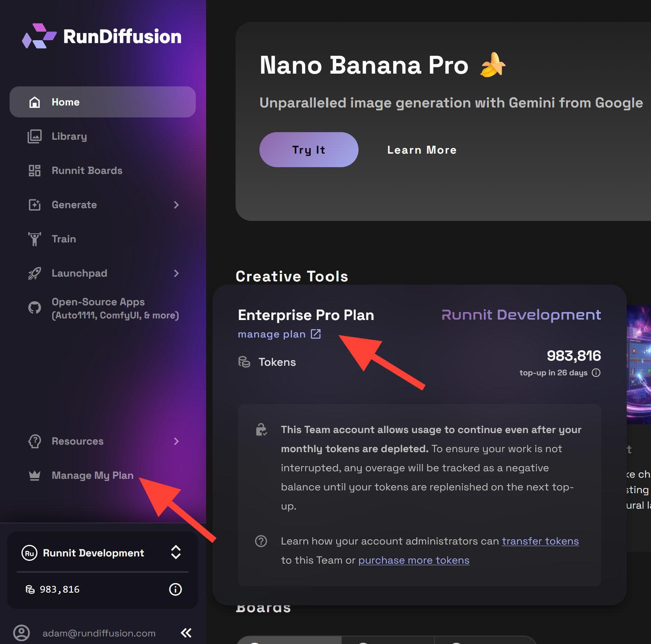Viewport: 651px width, 644px height.
Task: Open Manage My Plan in sidebar
Action: 92,476
